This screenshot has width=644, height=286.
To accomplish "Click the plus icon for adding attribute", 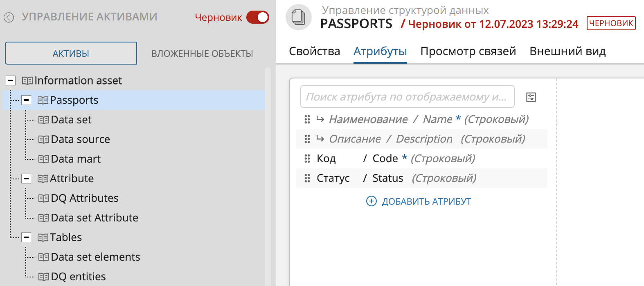I will pos(371,201).
